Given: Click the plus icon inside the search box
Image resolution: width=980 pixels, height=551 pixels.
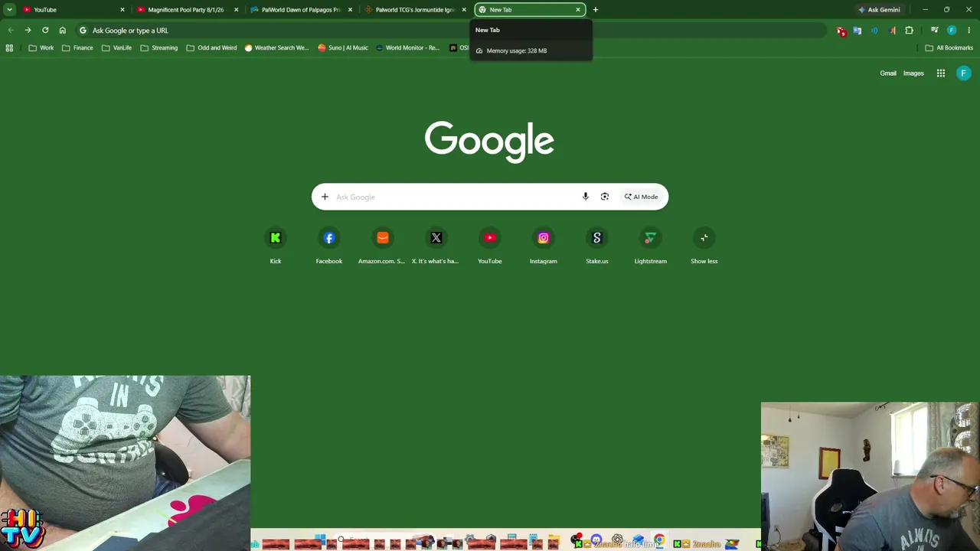Looking at the screenshot, I should (325, 197).
